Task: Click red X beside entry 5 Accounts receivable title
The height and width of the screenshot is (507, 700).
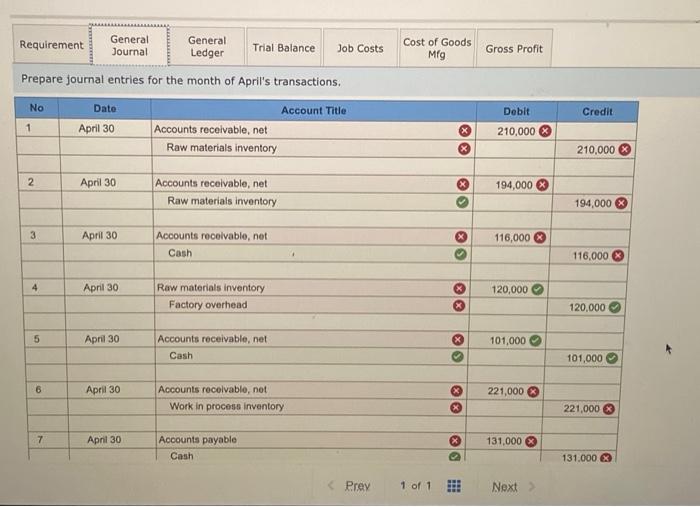Action: (x=458, y=340)
